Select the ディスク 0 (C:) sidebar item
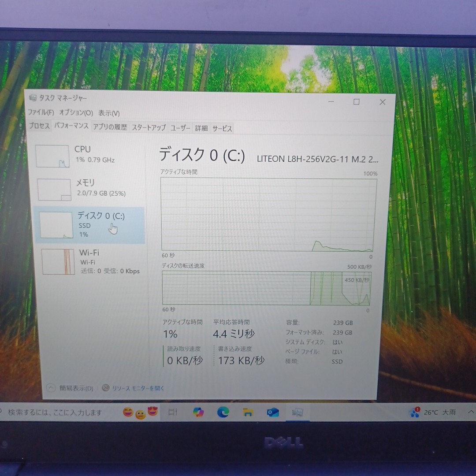This screenshot has height=476, width=476. pyautogui.click(x=89, y=225)
